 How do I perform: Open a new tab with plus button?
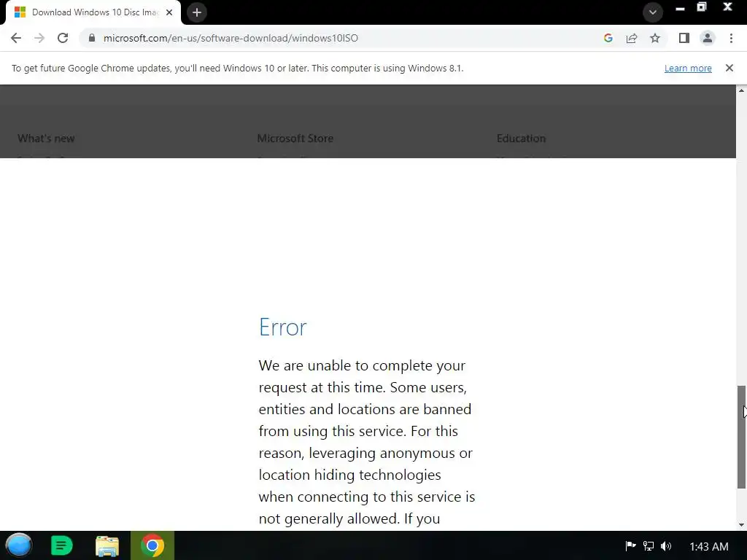(x=197, y=12)
